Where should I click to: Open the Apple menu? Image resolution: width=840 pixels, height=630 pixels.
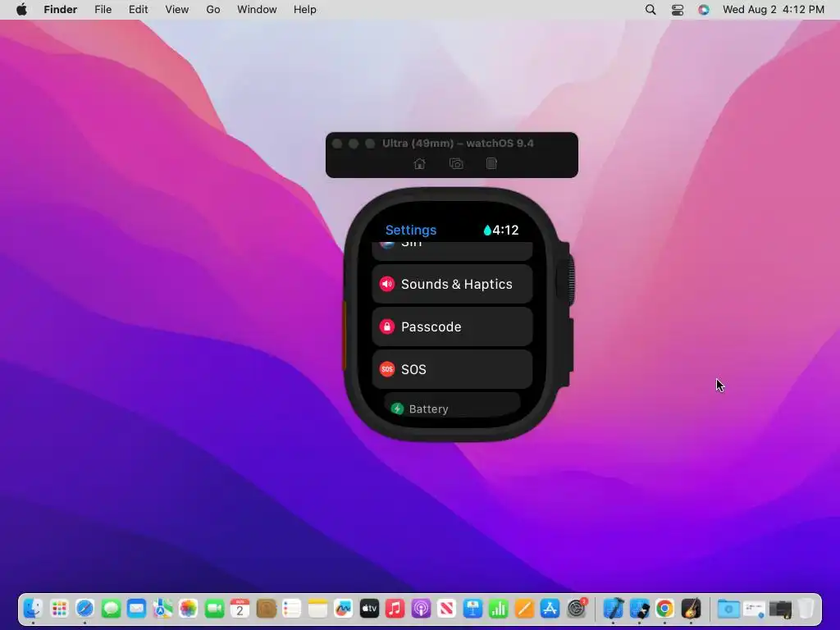click(x=21, y=10)
